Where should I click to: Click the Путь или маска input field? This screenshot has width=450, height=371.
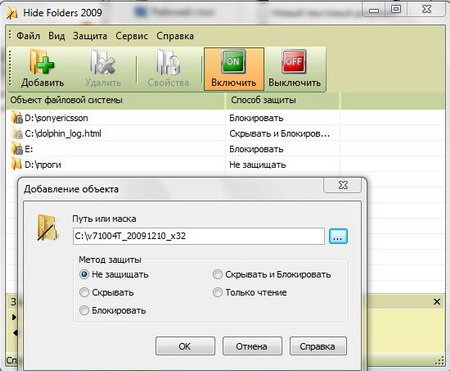coord(199,236)
